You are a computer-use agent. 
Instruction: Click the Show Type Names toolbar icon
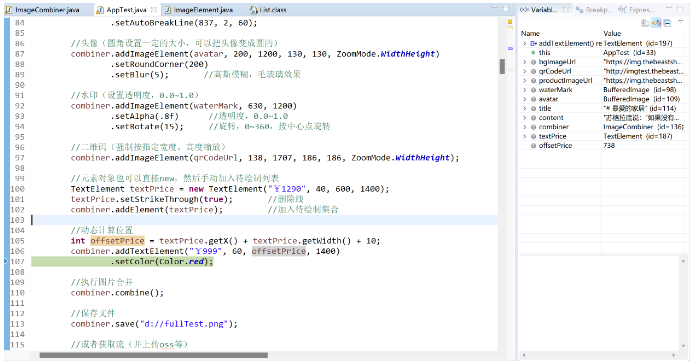(645, 23)
